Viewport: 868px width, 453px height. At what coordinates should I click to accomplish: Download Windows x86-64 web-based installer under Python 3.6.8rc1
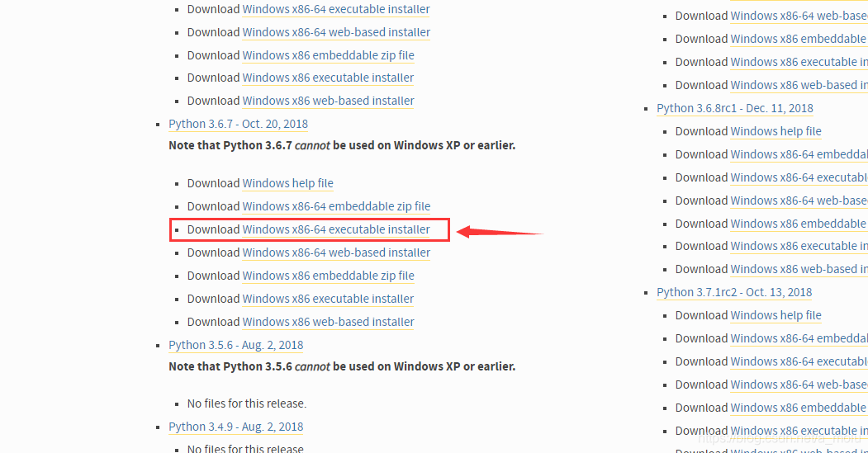tap(799, 201)
